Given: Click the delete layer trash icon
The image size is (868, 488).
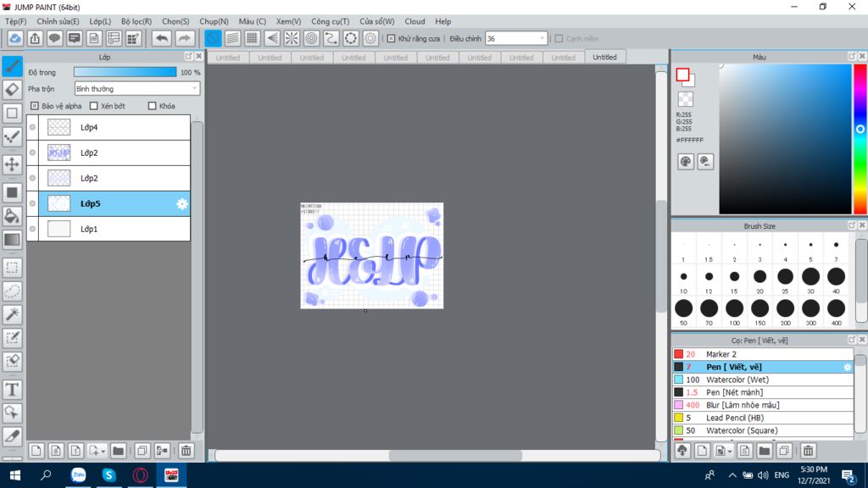Looking at the screenshot, I should coord(186,451).
